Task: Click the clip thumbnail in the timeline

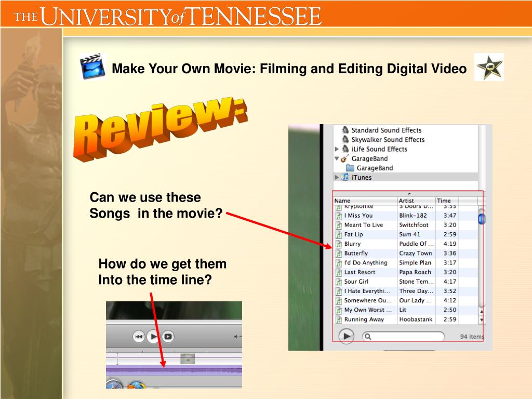Action: 187,359
